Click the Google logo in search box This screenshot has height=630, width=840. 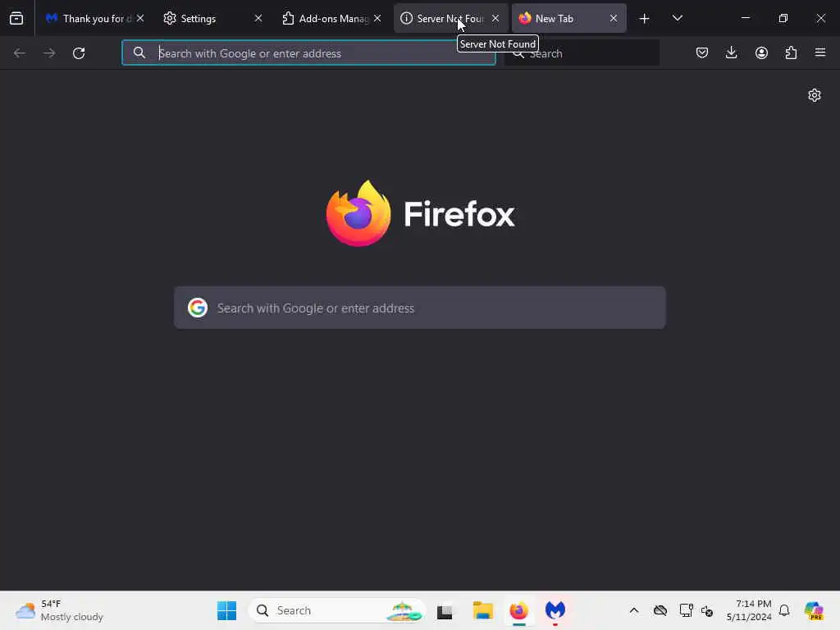coord(198,308)
